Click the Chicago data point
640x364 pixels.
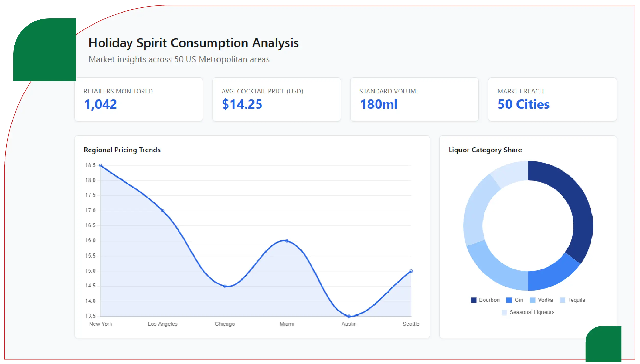[x=225, y=286]
